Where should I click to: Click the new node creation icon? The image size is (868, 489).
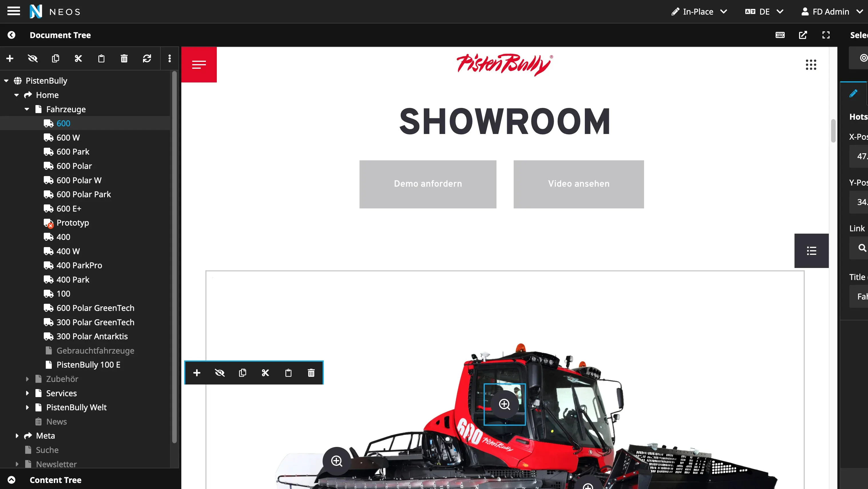tap(9, 58)
